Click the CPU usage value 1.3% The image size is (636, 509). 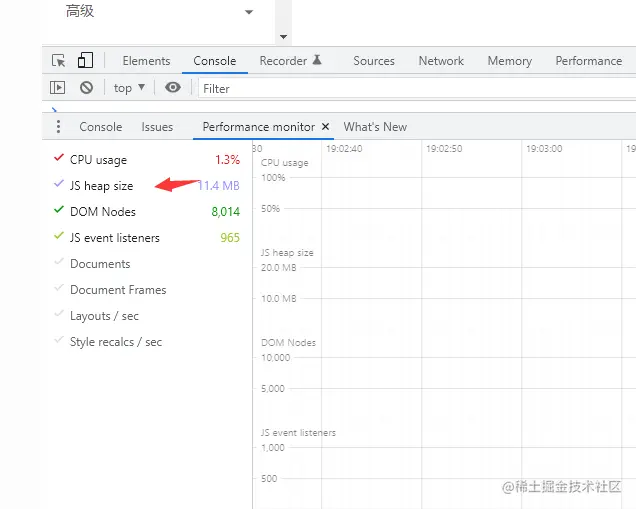[228, 160]
